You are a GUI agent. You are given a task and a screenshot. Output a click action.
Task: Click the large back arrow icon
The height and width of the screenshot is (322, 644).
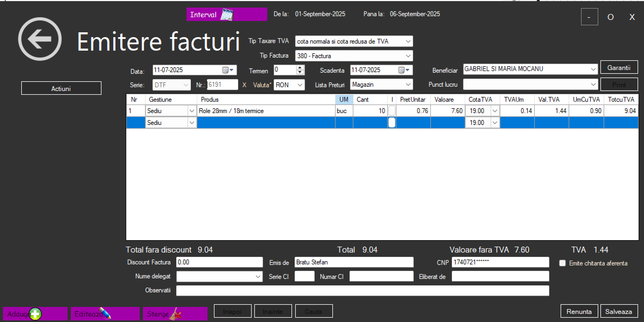40,39
